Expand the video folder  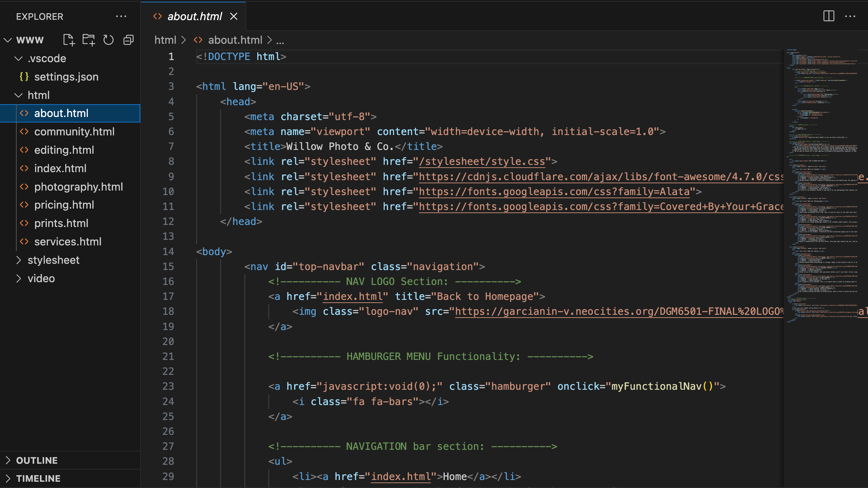click(x=18, y=278)
